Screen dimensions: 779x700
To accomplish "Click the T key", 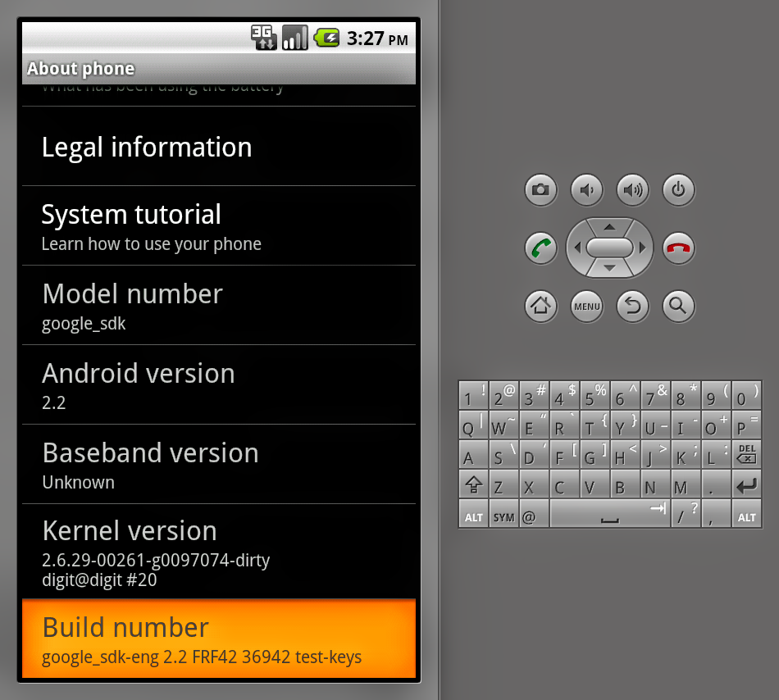I will pos(594,425).
